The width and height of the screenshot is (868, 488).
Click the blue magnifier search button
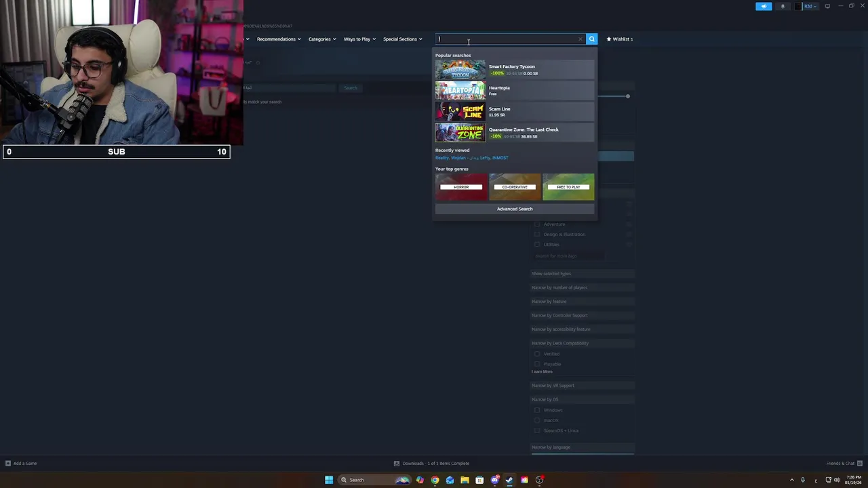tap(591, 39)
